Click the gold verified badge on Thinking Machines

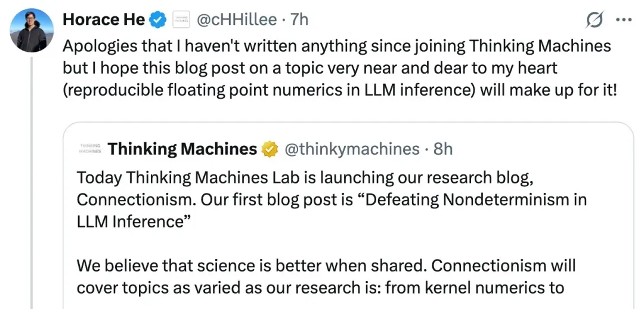point(270,149)
